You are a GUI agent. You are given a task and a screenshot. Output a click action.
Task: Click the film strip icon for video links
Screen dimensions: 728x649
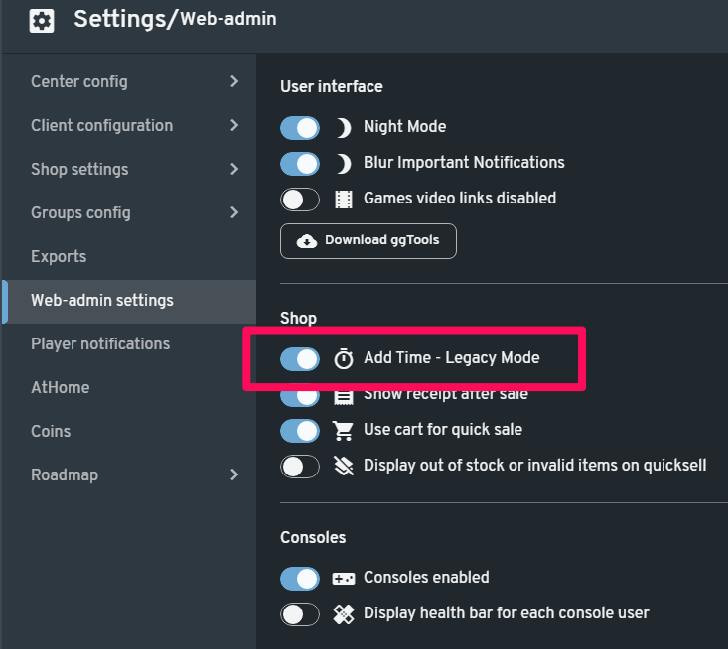(x=344, y=199)
